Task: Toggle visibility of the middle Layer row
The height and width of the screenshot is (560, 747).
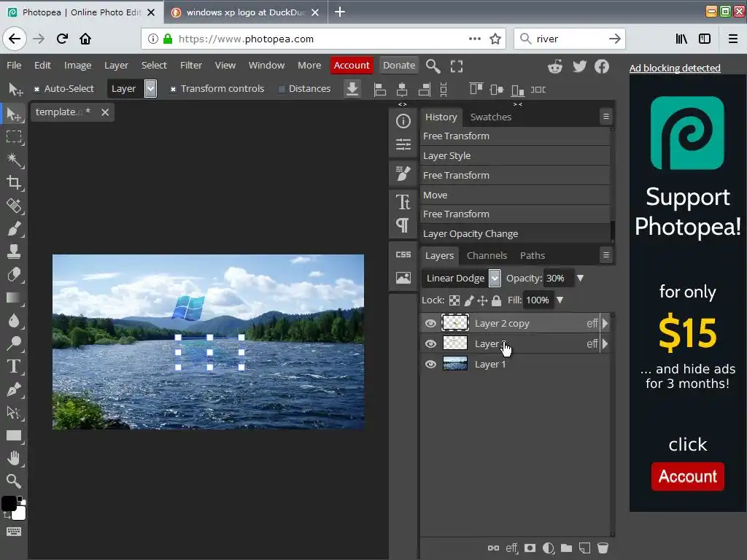Action: pos(430,344)
